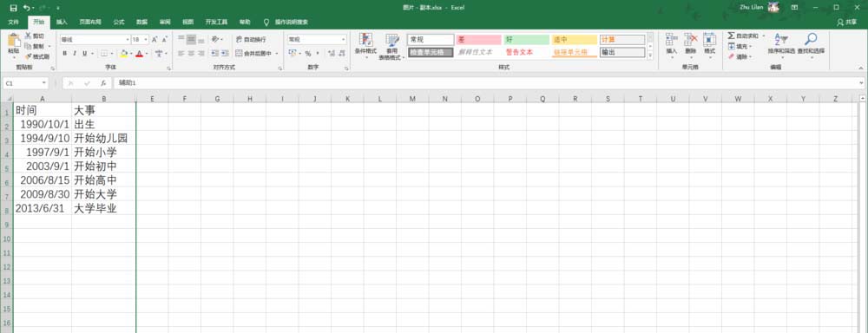Switch to the Page Layout (页面布局) tab
Screen dimensions: 868x333
click(x=90, y=23)
